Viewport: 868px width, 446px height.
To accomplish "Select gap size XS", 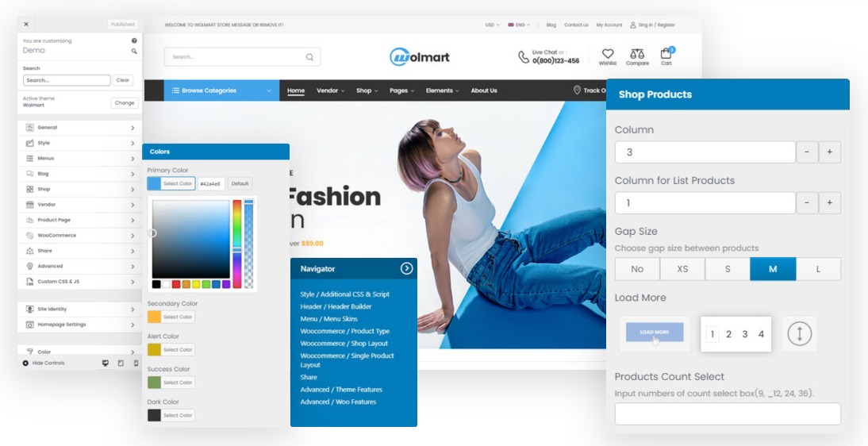I will pyautogui.click(x=682, y=269).
